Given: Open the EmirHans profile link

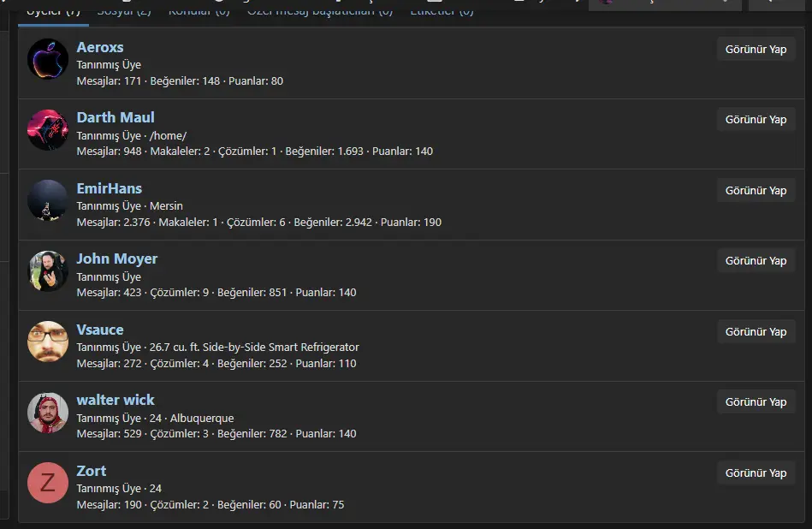Looking at the screenshot, I should [110, 188].
